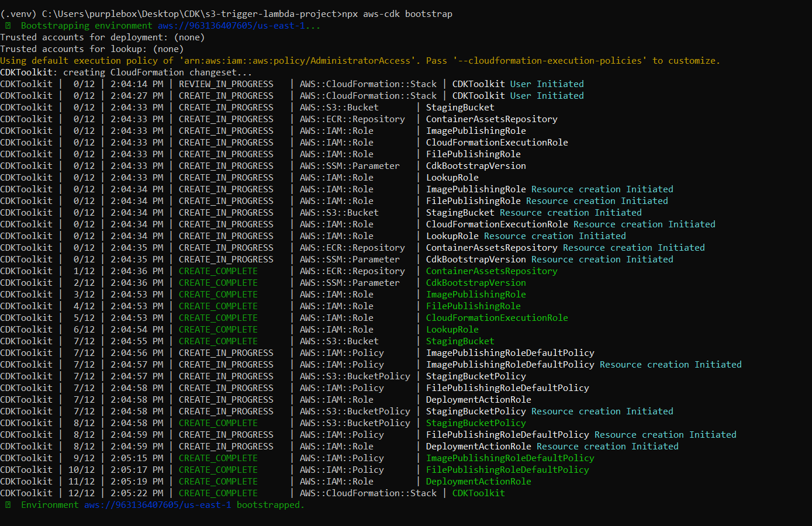This screenshot has width=812, height=526.
Task: Click green 'DeploymentActionRole' on the 11/12 row
Action: point(479,482)
